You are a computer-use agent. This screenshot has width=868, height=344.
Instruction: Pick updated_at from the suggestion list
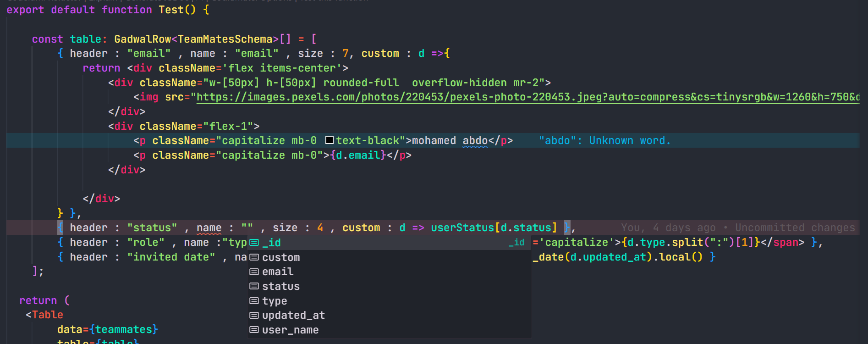tap(389, 315)
